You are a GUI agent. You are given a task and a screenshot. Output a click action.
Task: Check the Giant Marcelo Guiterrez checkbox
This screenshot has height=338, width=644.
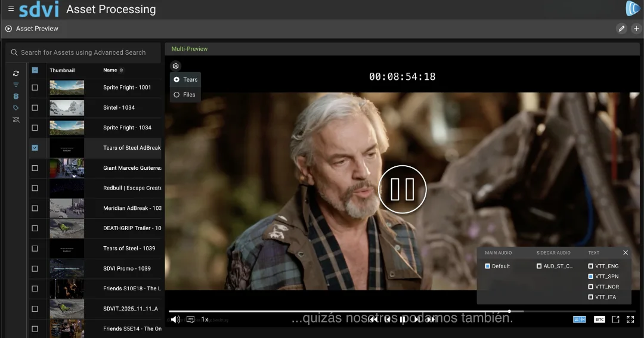click(35, 168)
